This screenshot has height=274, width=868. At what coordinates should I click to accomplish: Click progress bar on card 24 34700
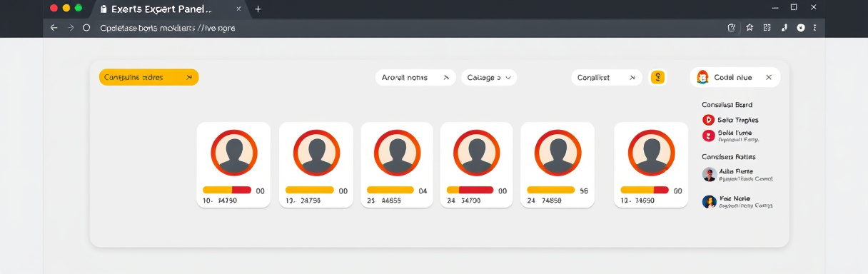(x=470, y=191)
